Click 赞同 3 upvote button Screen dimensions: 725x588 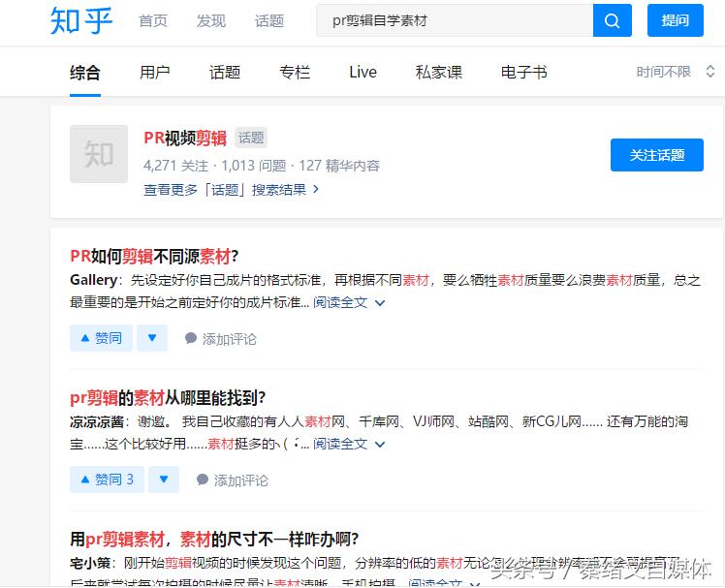point(107,480)
